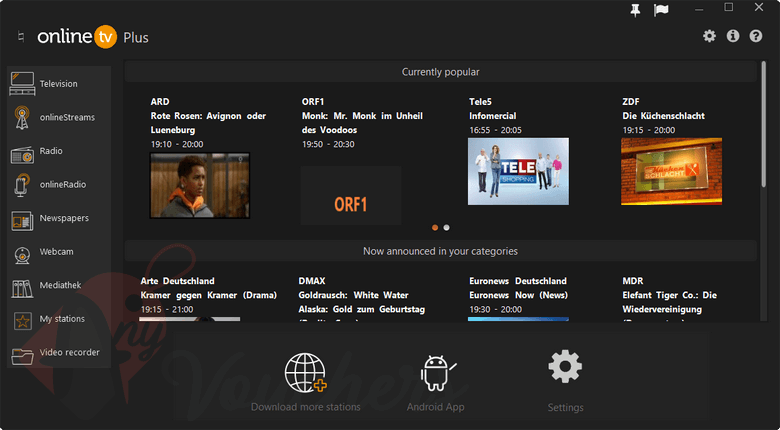Click 'Die Küchenschlacht' program title
This screenshot has width=780, height=430.
click(x=664, y=116)
